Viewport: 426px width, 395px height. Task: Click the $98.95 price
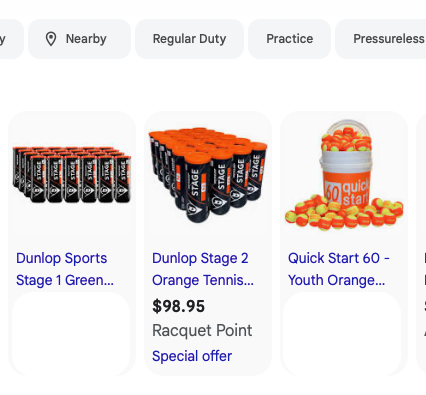click(178, 306)
